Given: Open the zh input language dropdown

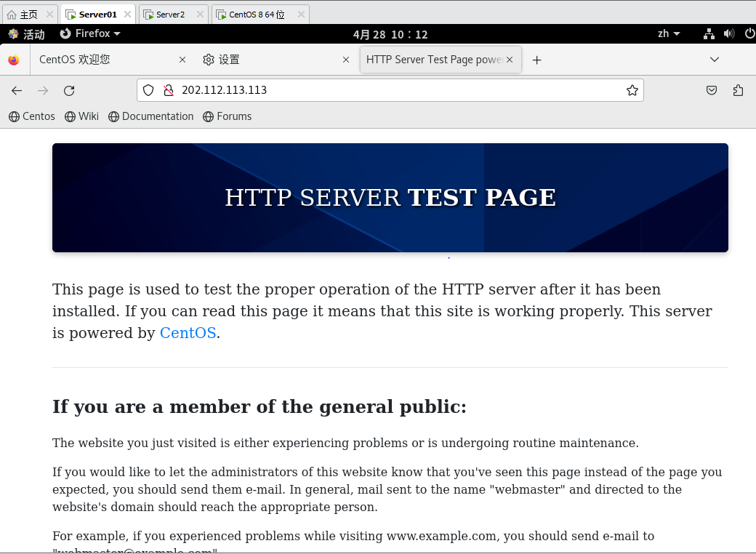Looking at the screenshot, I should pos(669,33).
